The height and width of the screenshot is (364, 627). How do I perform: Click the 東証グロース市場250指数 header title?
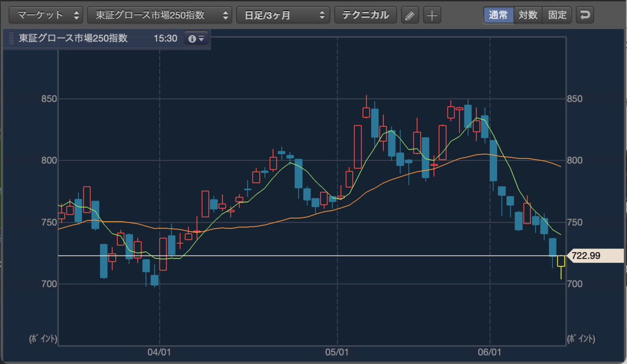(73, 39)
